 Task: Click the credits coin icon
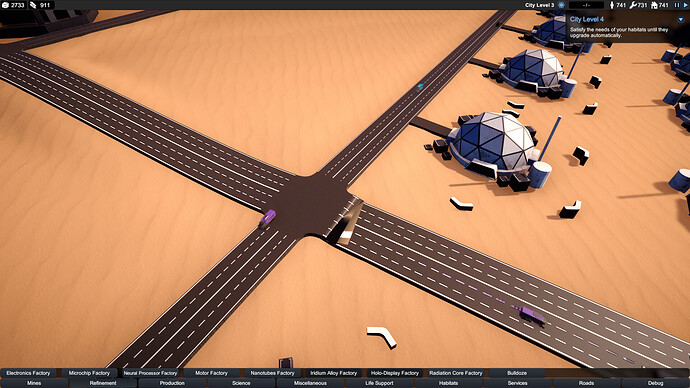click(5, 5)
